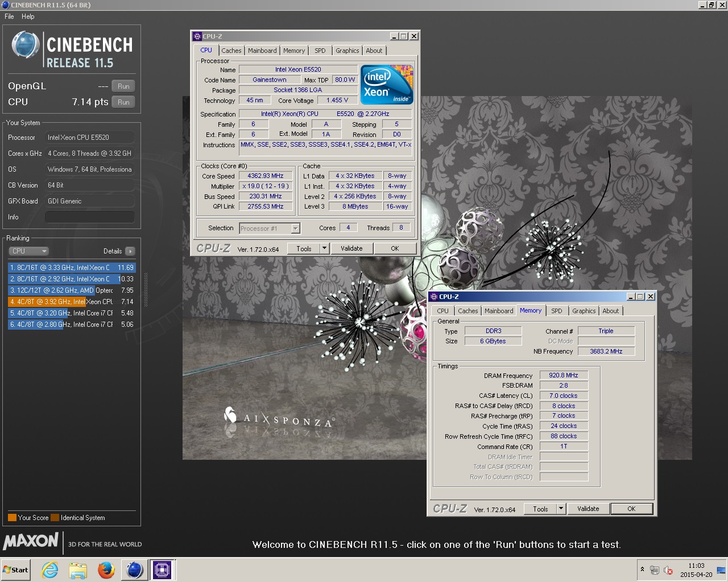The image size is (728, 582).
Task: Open Internet Explorer from the taskbar
Action: pos(50,570)
